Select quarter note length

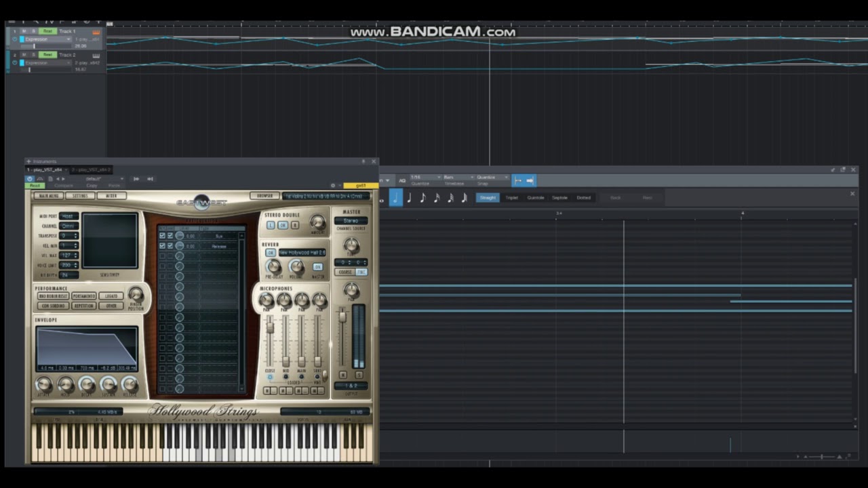click(409, 198)
